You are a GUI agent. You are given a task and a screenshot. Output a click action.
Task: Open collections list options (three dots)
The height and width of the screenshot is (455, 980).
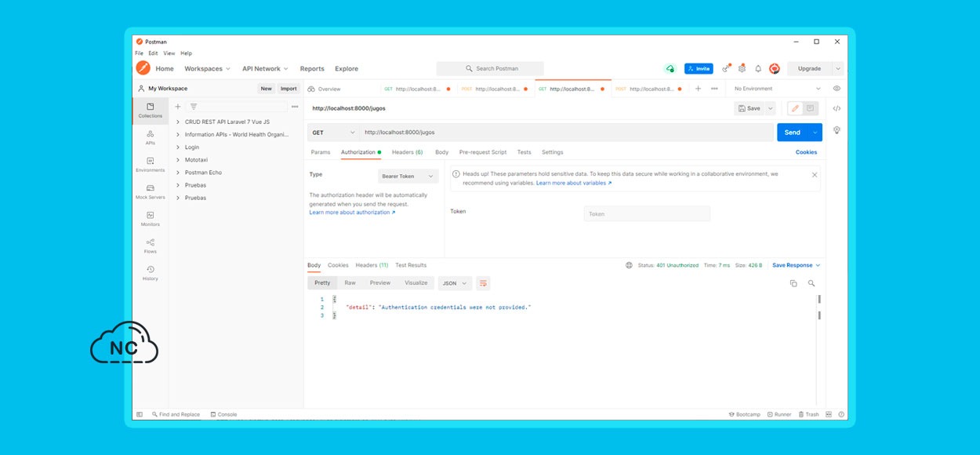[x=295, y=107]
